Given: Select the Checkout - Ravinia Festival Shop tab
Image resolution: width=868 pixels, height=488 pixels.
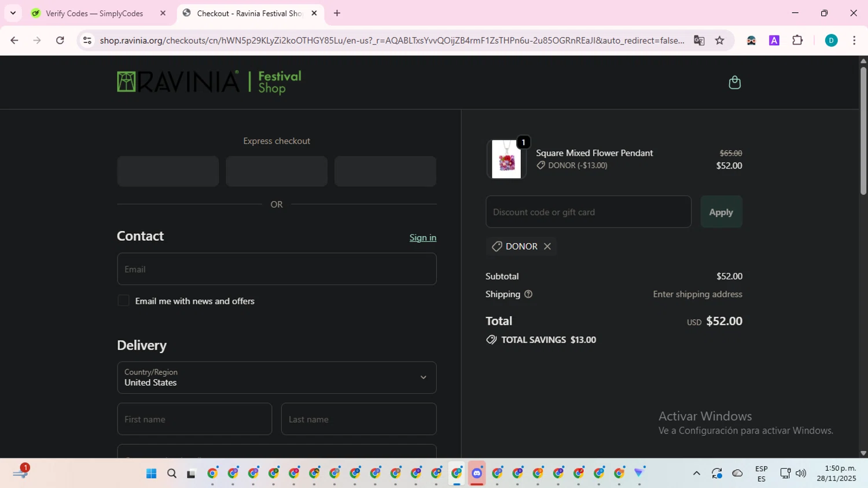Looking at the screenshot, I should pyautogui.click(x=249, y=13).
